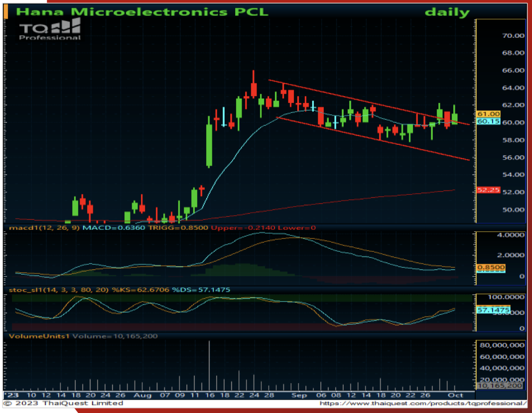Click the TQ Professional logo
The image size is (532, 413).
[x=50, y=29]
